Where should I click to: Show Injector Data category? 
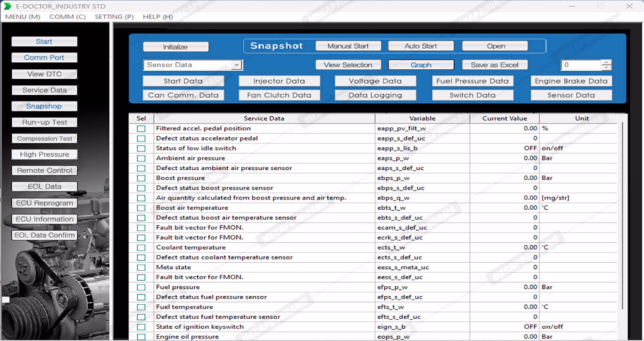click(279, 81)
